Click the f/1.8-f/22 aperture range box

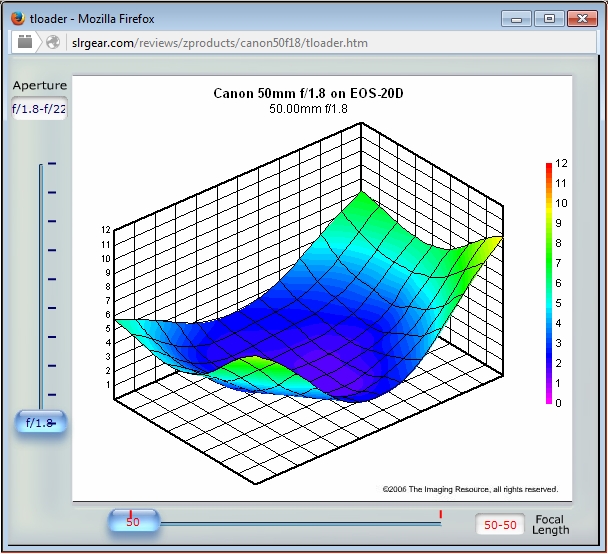39,109
